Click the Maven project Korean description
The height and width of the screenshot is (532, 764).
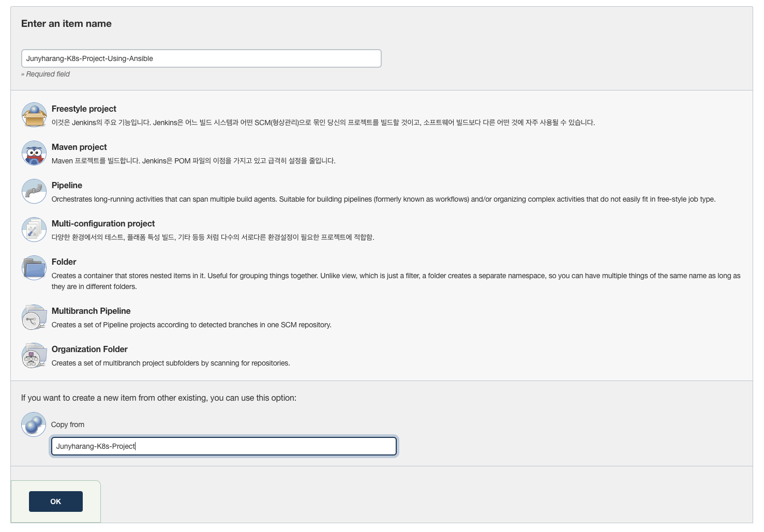pos(193,161)
